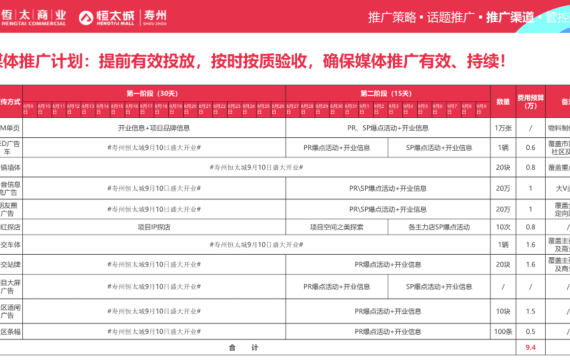Image resolution: width=570 pixels, height=360 pixels.
Task: Click the red total value 9.4
Action: (530, 348)
